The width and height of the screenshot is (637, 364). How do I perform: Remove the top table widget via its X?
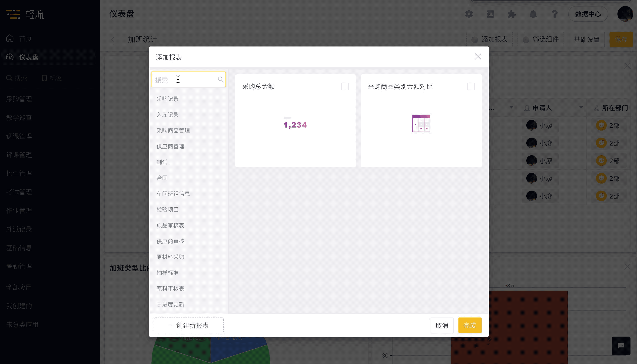(x=627, y=66)
